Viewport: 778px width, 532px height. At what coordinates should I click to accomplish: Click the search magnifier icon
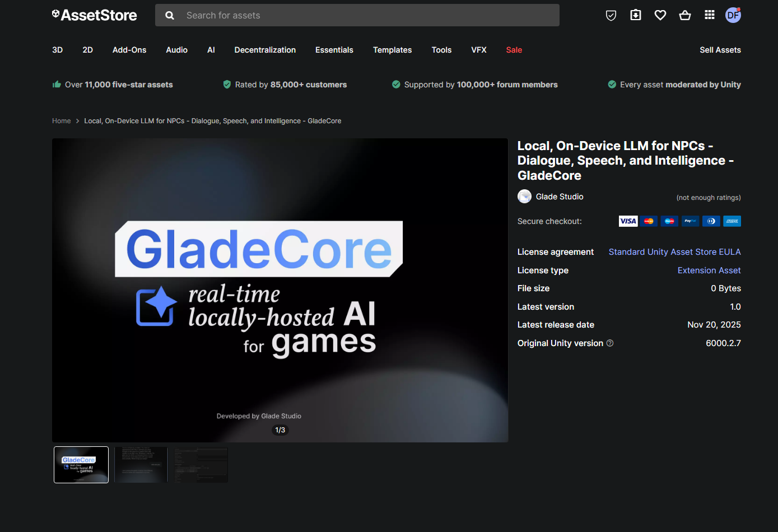pos(170,15)
